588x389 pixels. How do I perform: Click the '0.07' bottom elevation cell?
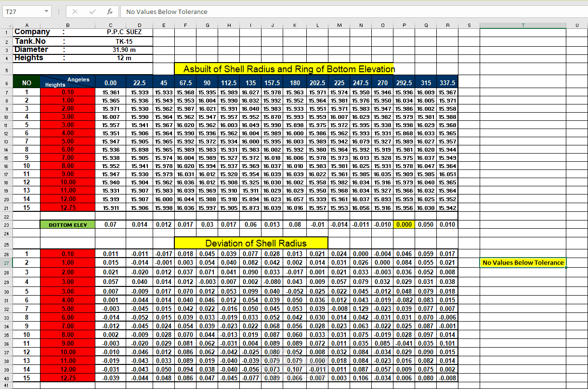[x=111, y=224]
